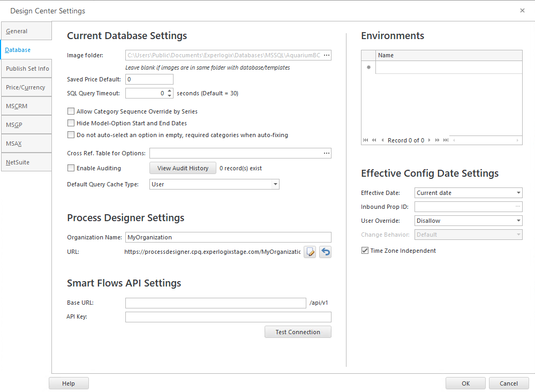Edit the Process Designer URL
The image size is (535, 392).
pyautogui.click(x=310, y=252)
